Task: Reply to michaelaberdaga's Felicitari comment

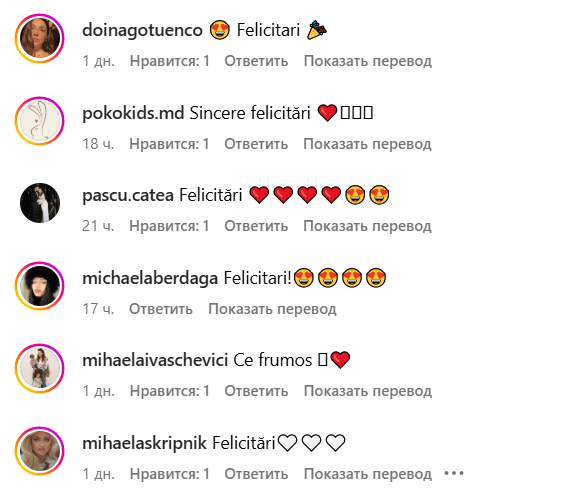Action: click(x=161, y=309)
